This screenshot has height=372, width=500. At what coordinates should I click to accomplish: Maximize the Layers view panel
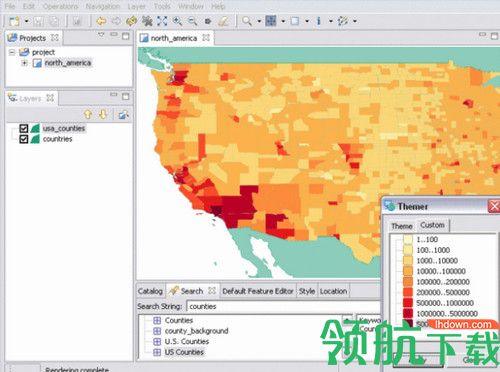pyautogui.click(x=126, y=97)
